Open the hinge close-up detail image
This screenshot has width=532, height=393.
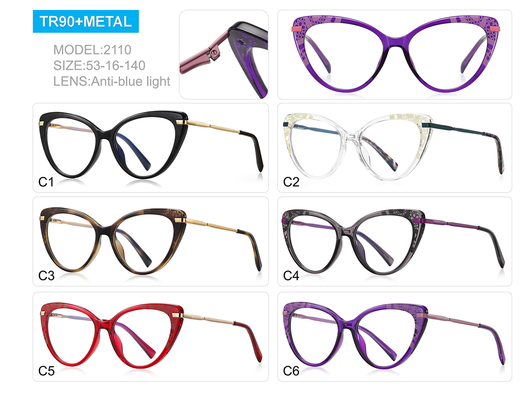pyautogui.click(x=224, y=55)
